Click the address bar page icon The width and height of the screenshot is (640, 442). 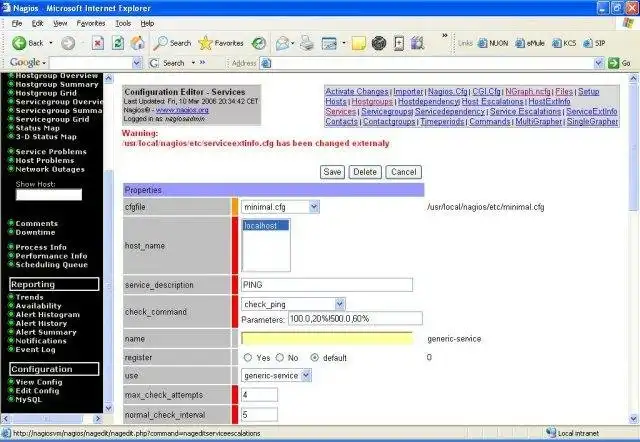(266, 63)
